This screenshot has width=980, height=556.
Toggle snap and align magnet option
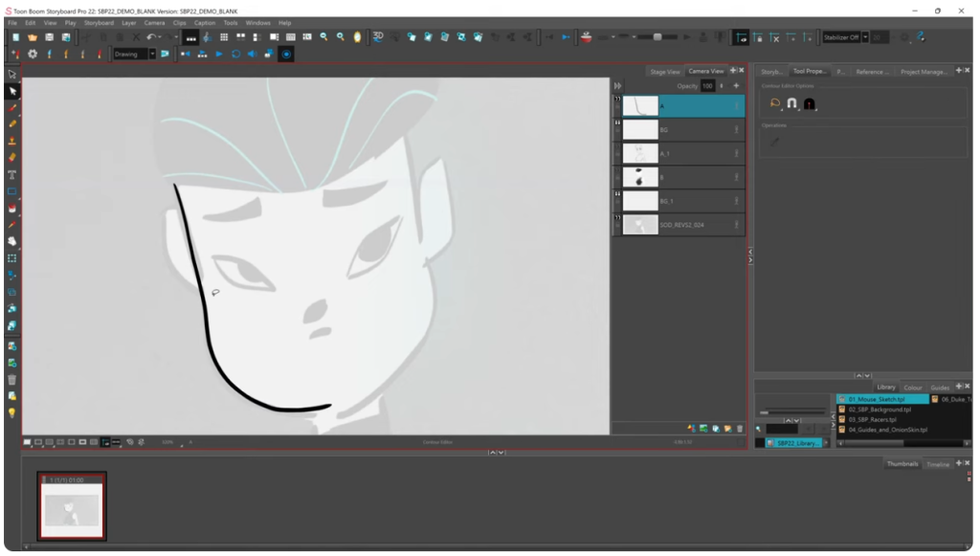[791, 103]
